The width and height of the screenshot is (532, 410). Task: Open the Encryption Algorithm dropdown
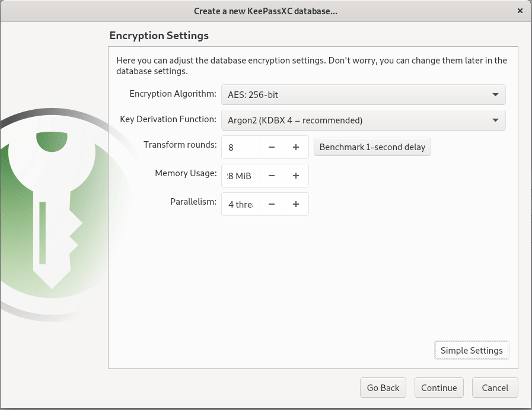coord(363,94)
